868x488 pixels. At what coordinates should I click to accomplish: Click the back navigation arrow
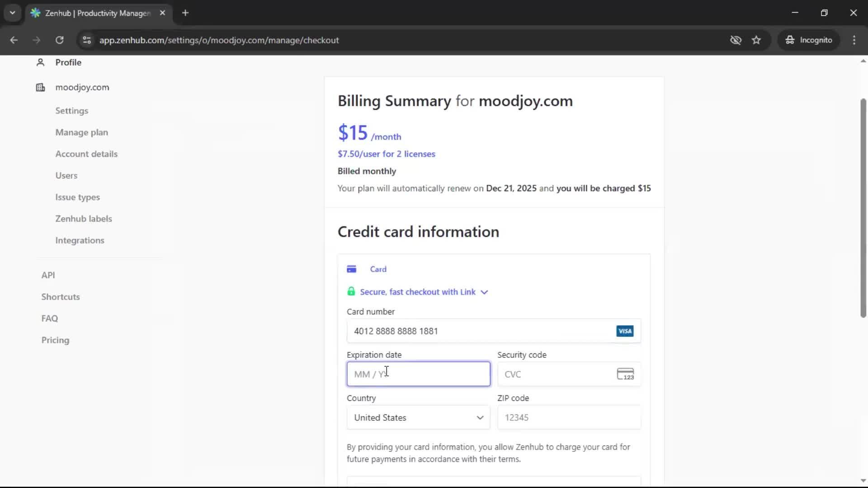pyautogui.click(x=14, y=40)
